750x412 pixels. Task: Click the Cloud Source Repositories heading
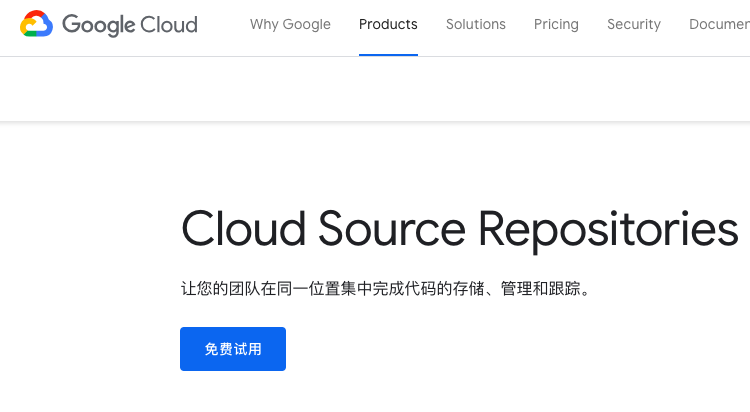[x=460, y=230]
